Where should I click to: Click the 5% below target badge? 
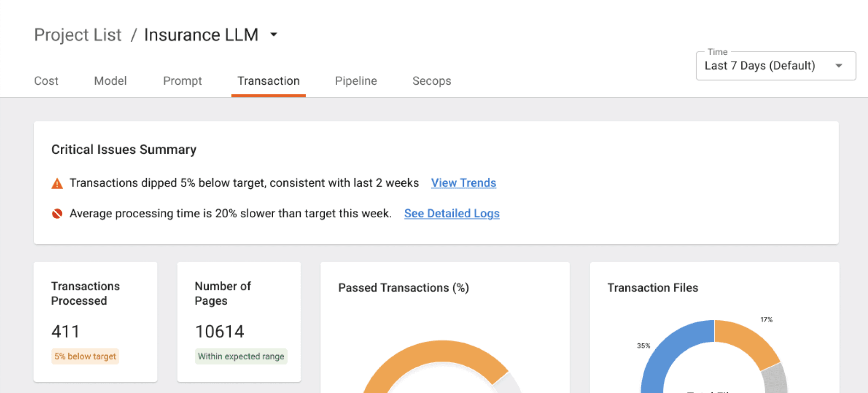coord(85,356)
